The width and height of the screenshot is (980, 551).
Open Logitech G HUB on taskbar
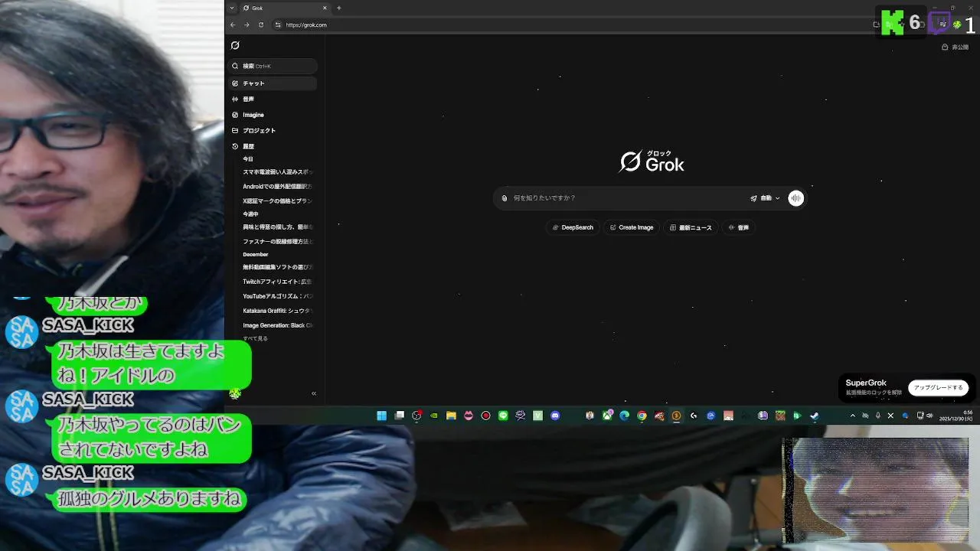694,416
